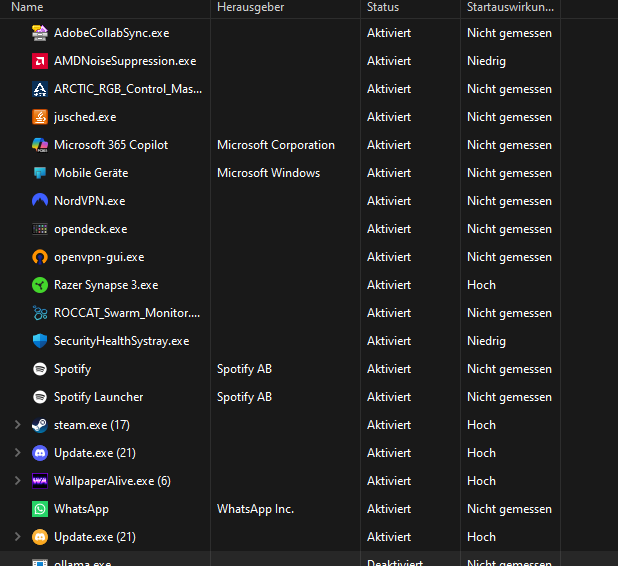618x566 pixels.
Task: Click the SecurityHealthSystray.exe shield icon
Action: (40, 341)
